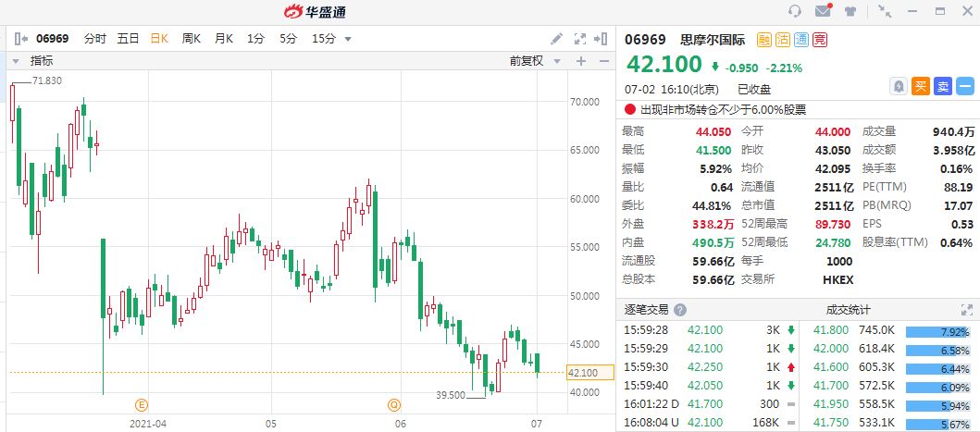Switch to 1分 one-minute tab
Screen dimensions: 980x432
click(255, 39)
